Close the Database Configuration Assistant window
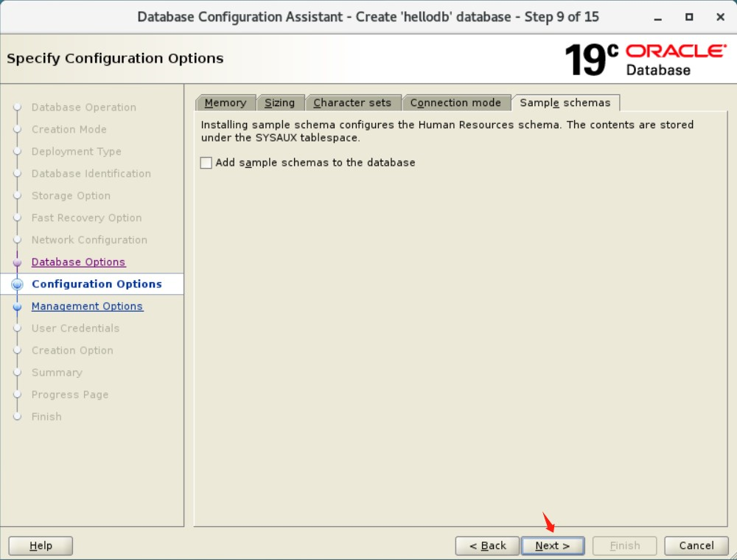The width and height of the screenshot is (737, 560). pyautogui.click(x=720, y=18)
